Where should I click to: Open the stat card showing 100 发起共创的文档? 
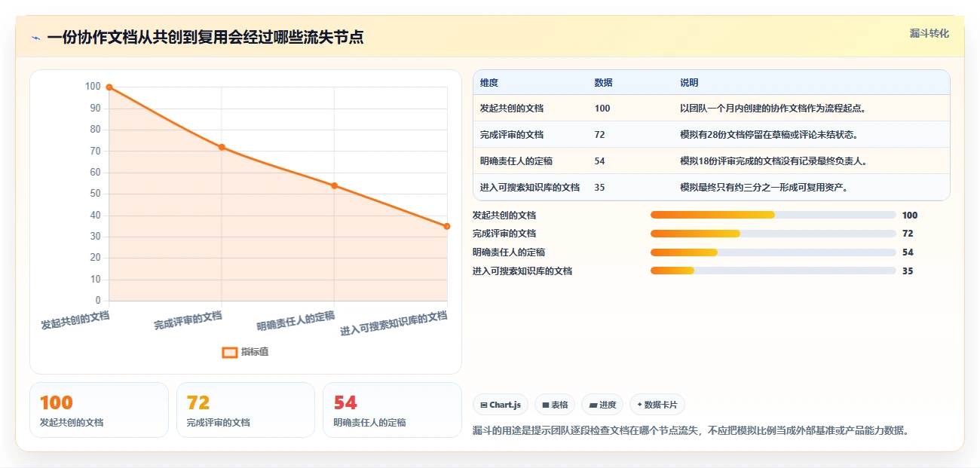(x=99, y=410)
